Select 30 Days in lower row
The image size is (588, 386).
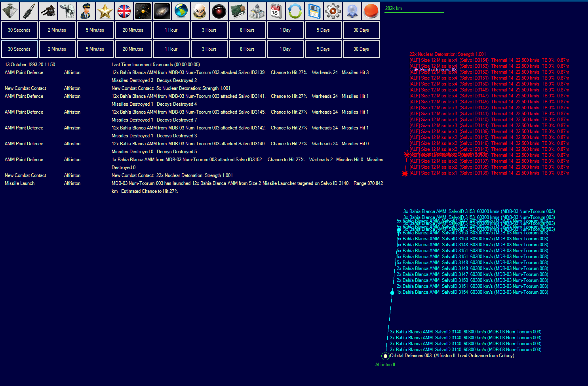[362, 49]
